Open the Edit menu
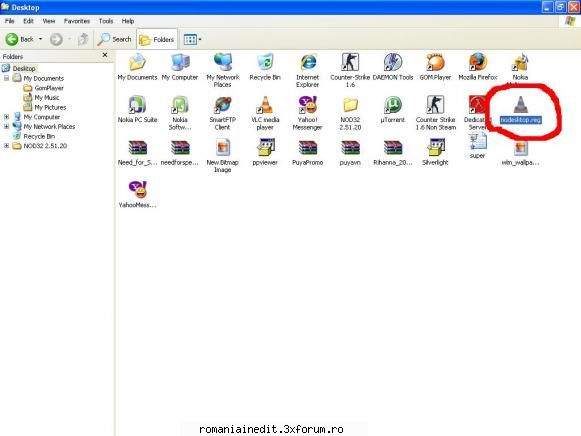 [29, 21]
